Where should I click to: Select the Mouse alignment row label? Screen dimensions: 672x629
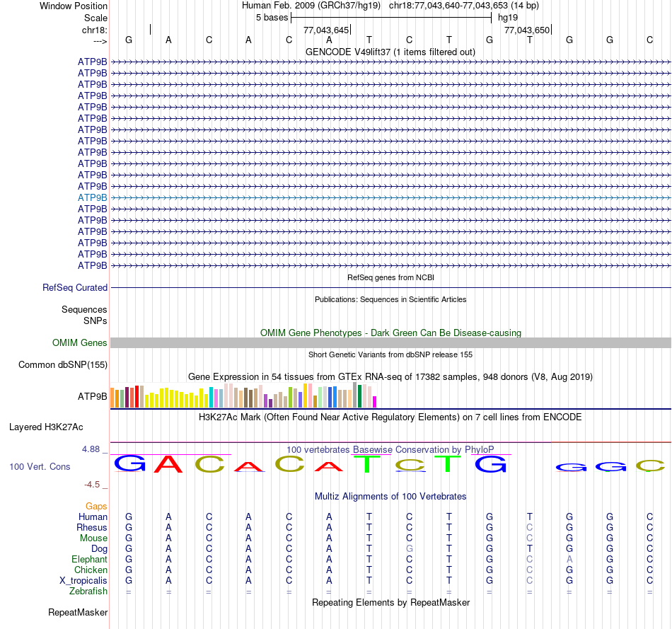93,538
